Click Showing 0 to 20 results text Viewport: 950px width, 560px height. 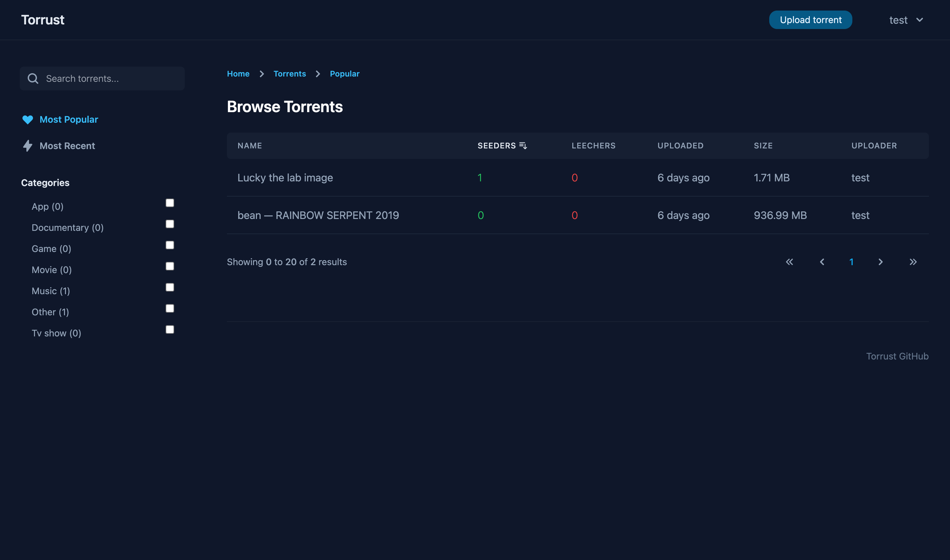(x=287, y=262)
